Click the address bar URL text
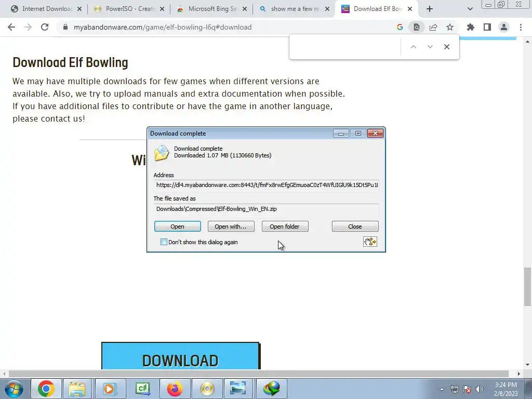 (163, 27)
